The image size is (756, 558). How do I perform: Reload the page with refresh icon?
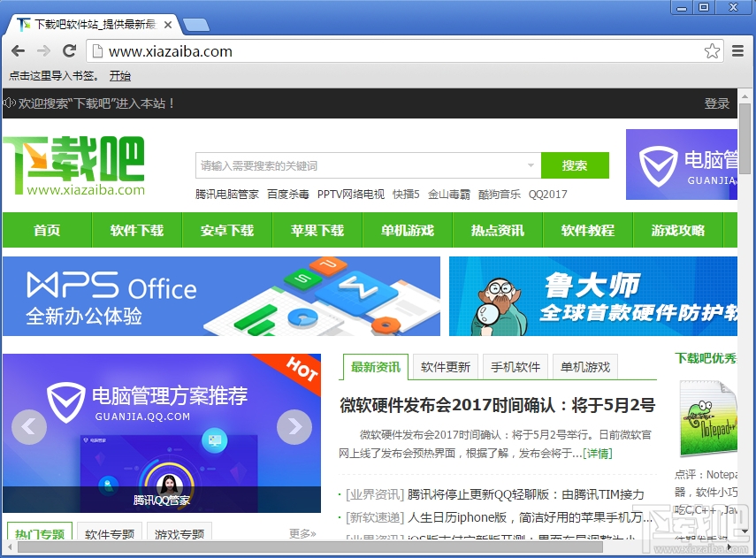pos(70,50)
